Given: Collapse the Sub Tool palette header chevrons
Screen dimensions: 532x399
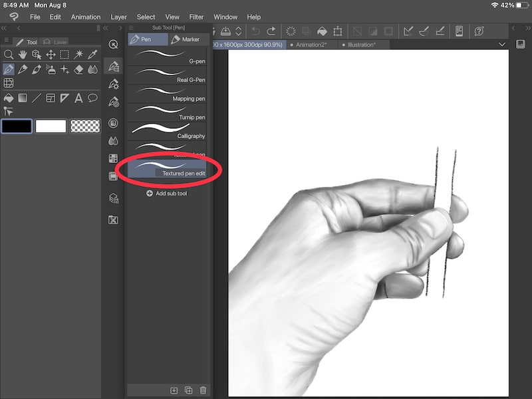Looking at the screenshot, I should 105,27.
